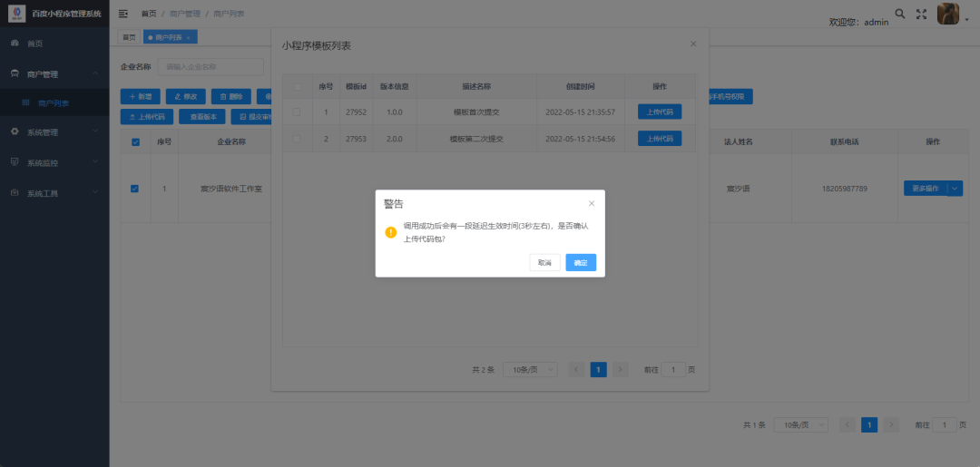This screenshot has height=467, width=980.
Task: Click the 删除 delete button
Action: pos(231,97)
